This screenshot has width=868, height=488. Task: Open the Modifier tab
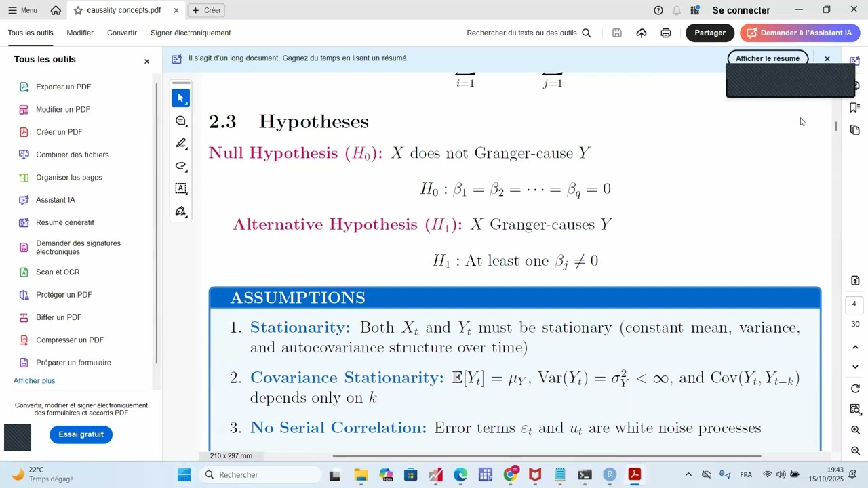tap(80, 33)
